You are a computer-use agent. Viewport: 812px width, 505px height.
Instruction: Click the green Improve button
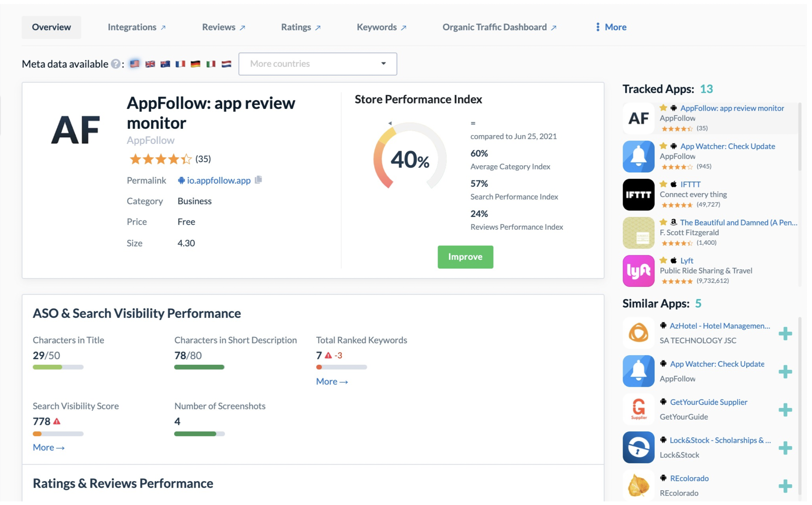click(x=465, y=257)
